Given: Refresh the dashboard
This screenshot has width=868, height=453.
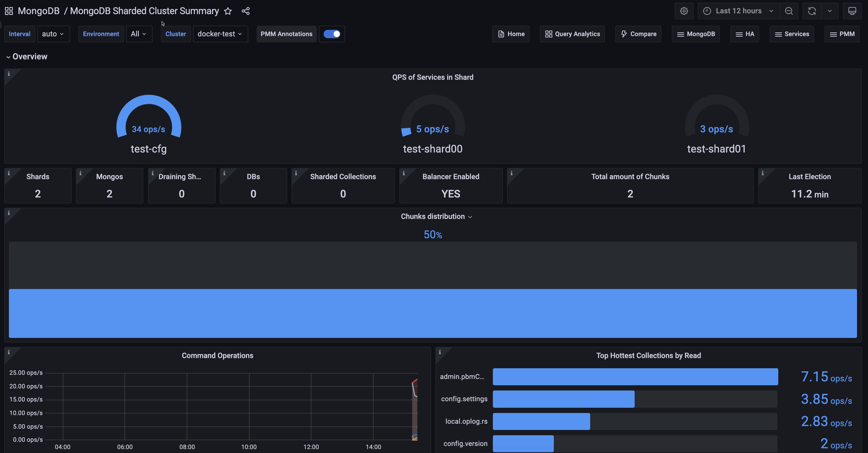Looking at the screenshot, I should (x=812, y=11).
